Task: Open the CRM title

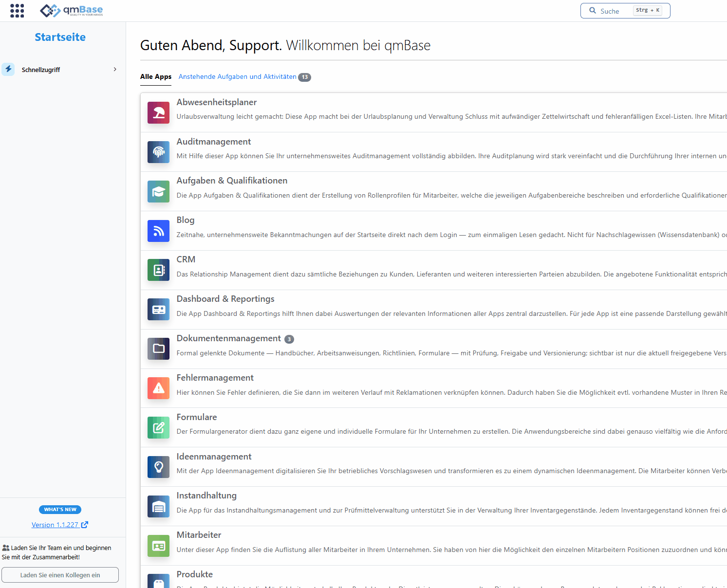Action: 186,259
